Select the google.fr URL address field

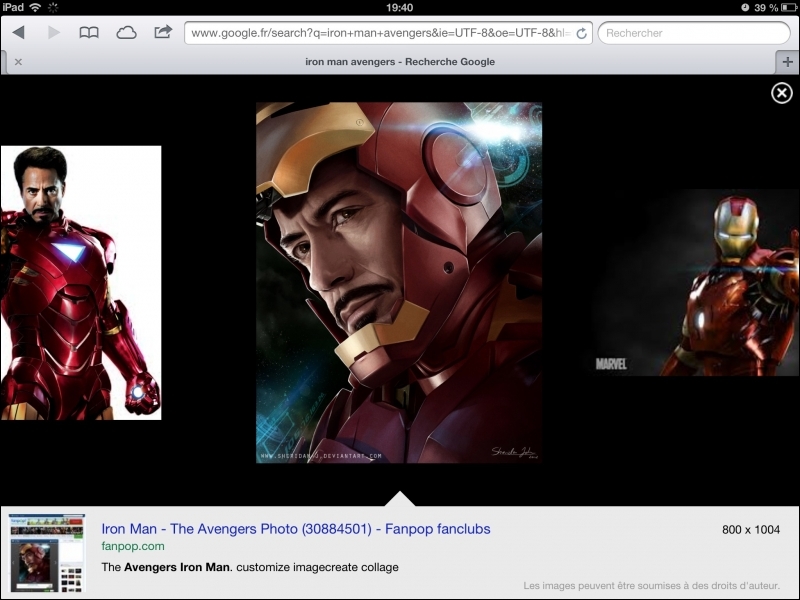pos(388,33)
